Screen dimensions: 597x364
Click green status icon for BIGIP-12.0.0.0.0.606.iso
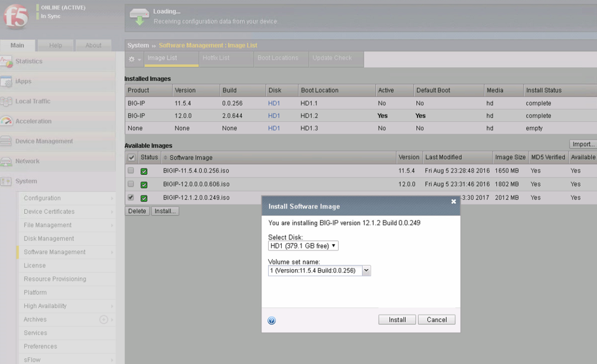pos(144,185)
